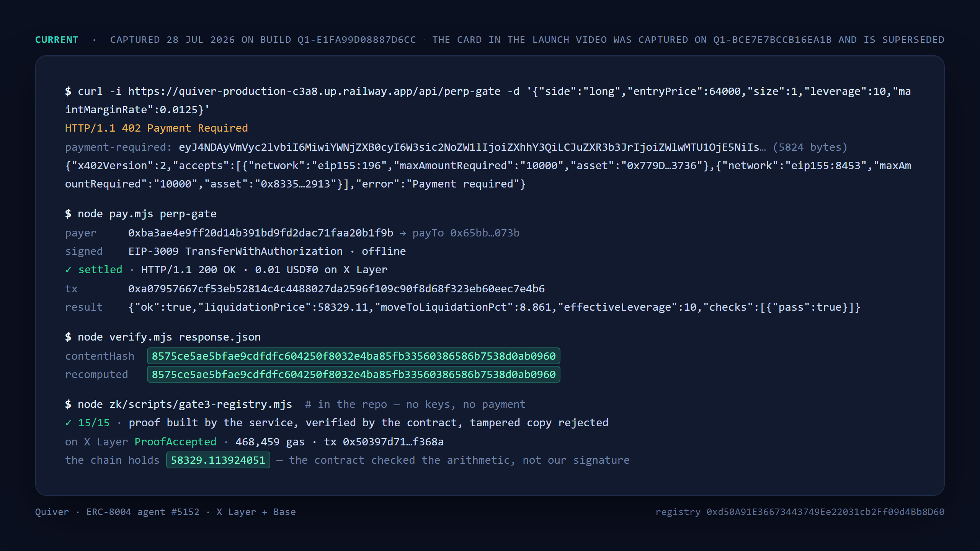Click the green settled checkmark

tap(69, 270)
